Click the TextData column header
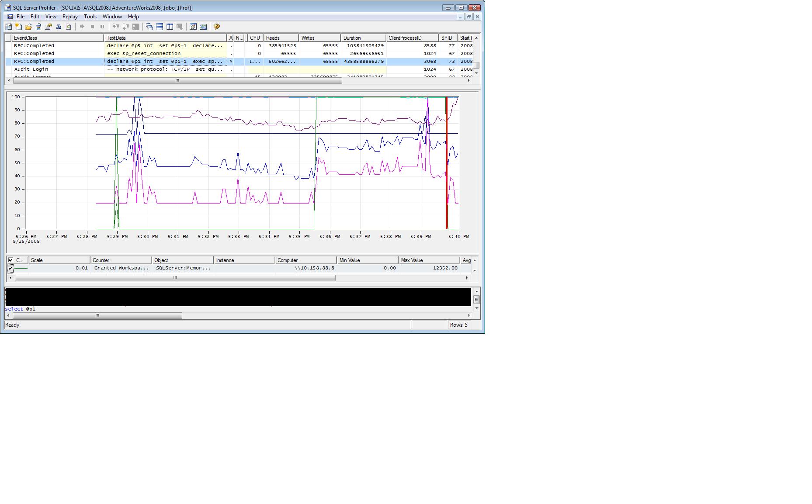 pyautogui.click(x=166, y=38)
